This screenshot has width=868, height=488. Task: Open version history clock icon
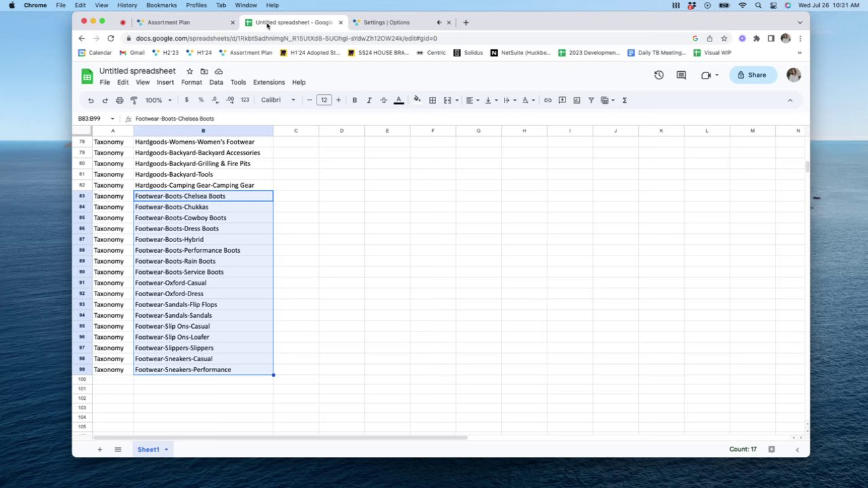[x=658, y=75]
